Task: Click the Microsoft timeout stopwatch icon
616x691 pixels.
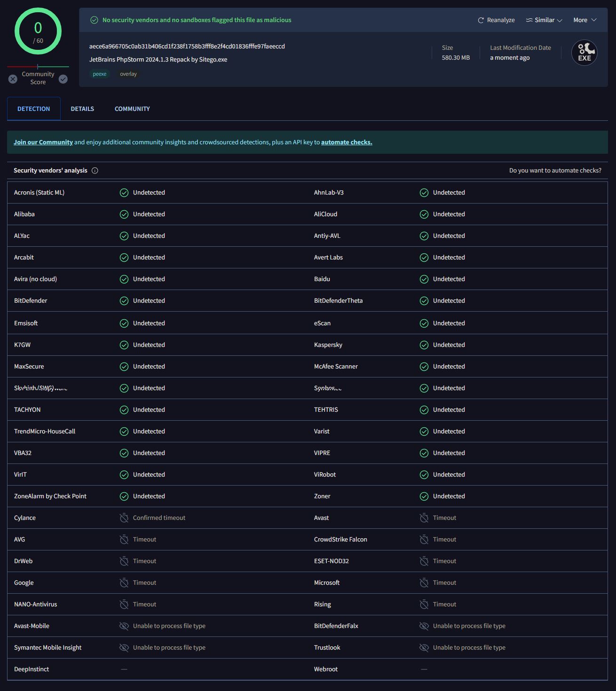Action: tap(424, 583)
